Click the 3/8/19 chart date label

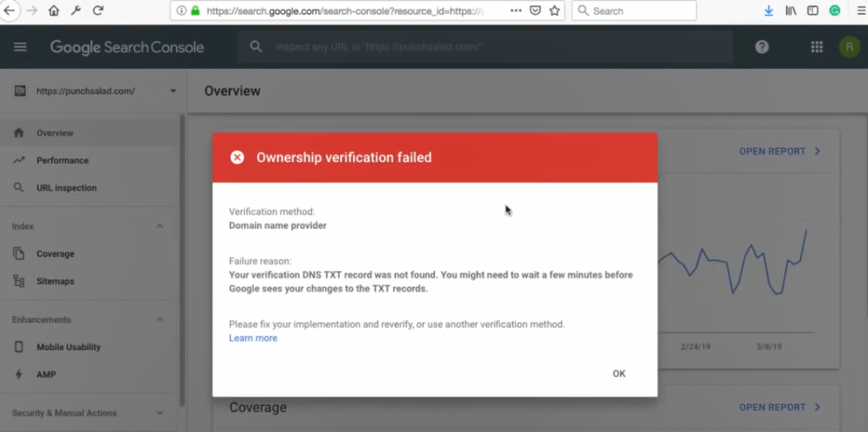pyautogui.click(x=769, y=346)
